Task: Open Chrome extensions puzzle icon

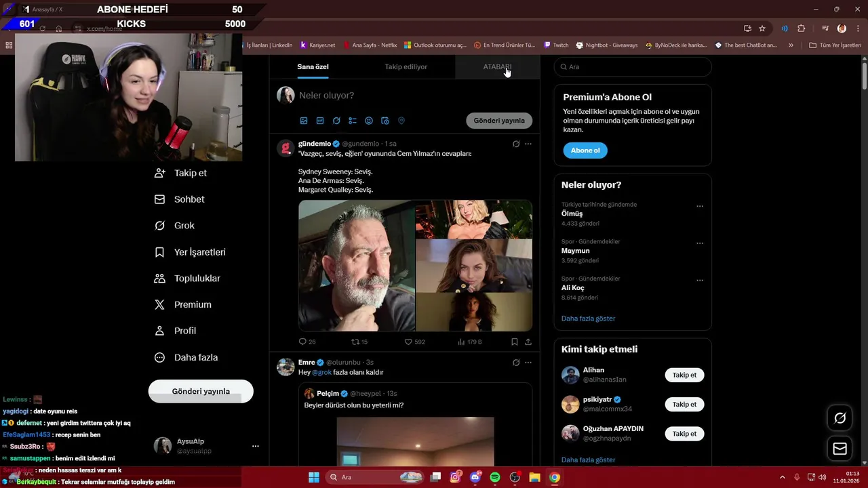Action: coord(802,28)
